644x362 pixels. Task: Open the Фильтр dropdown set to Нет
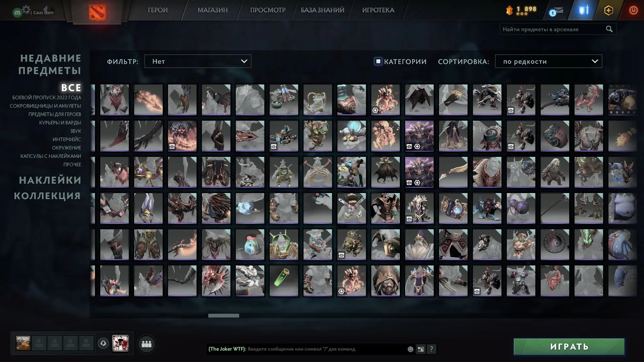(x=198, y=61)
